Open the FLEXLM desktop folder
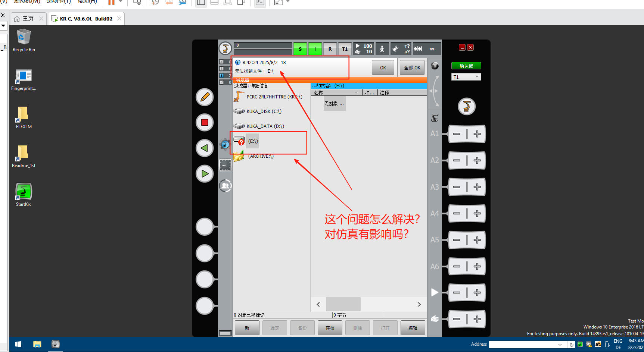 click(24, 117)
